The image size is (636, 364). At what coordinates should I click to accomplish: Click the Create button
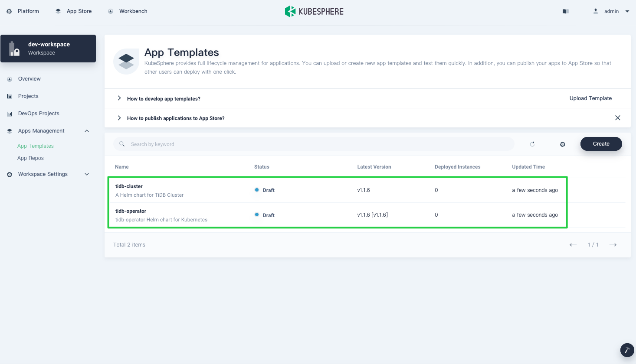tap(601, 144)
